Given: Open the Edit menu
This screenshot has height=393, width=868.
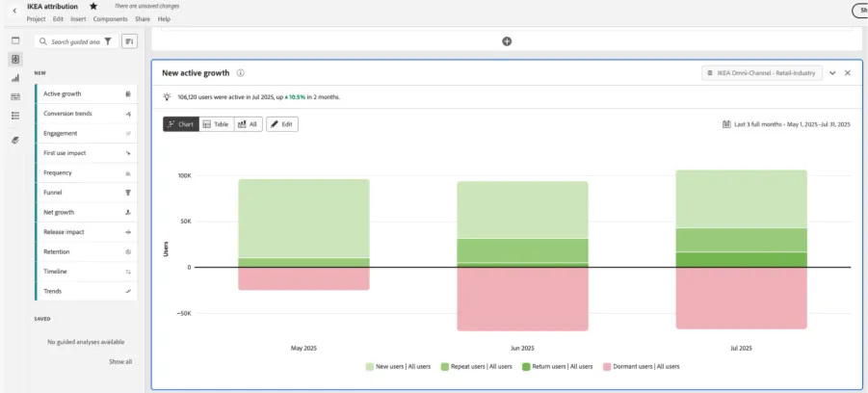Looking at the screenshot, I should coord(58,19).
